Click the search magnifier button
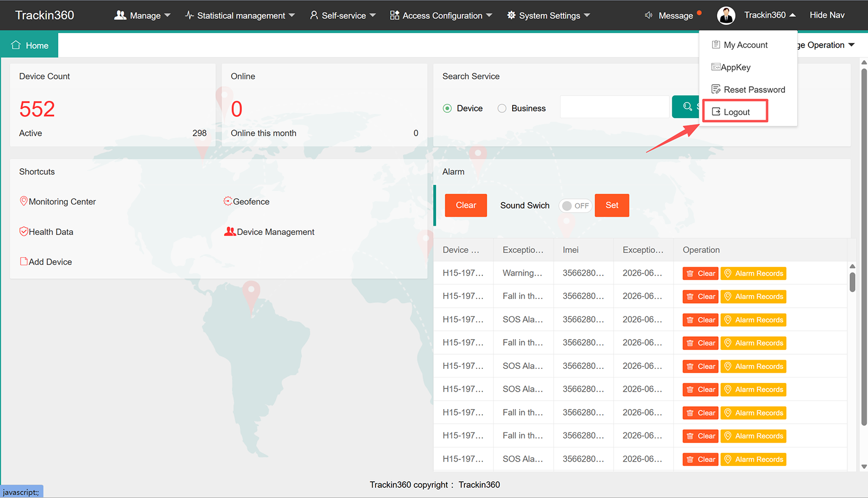The height and width of the screenshot is (498, 868). pyautogui.click(x=686, y=107)
